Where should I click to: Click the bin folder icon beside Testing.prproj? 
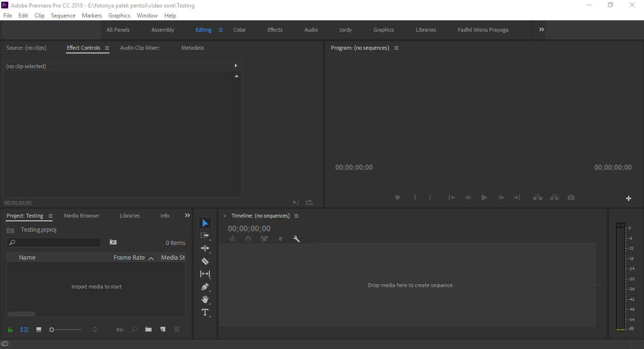pyautogui.click(x=10, y=230)
